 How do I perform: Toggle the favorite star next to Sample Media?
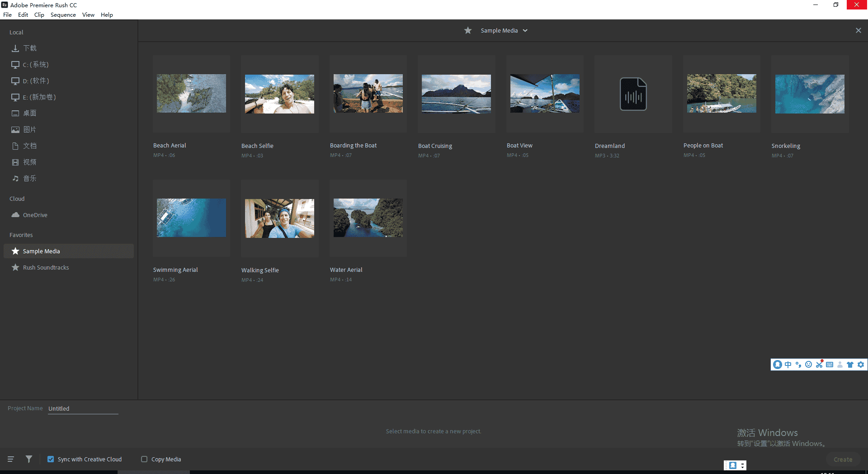point(467,30)
